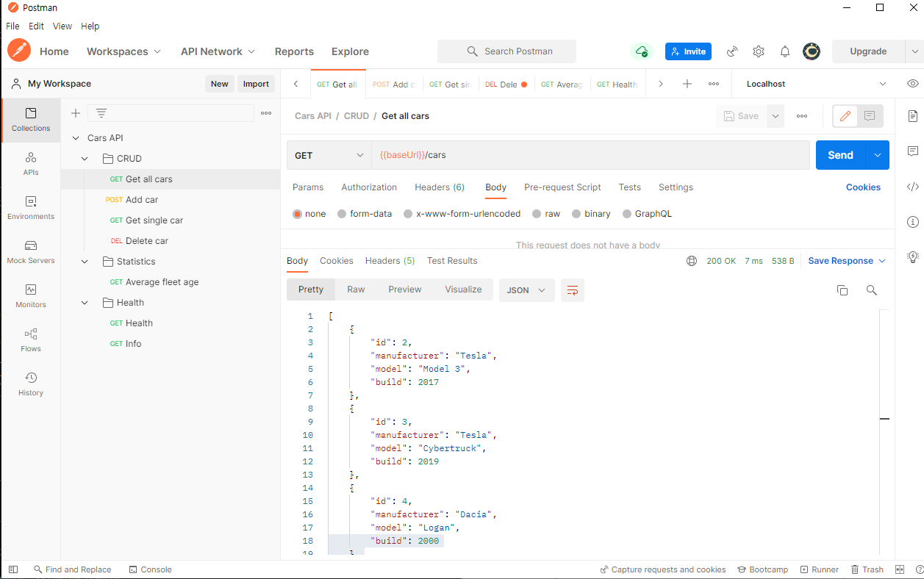This screenshot has width=924, height=579.
Task: Open the request info icon in right sidebar
Action: tap(913, 222)
